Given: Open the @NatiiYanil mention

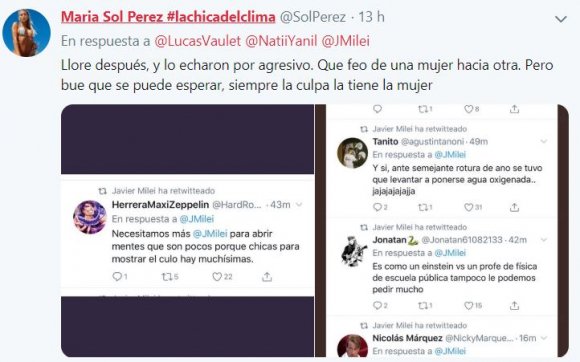Looking at the screenshot, I should point(281,41).
